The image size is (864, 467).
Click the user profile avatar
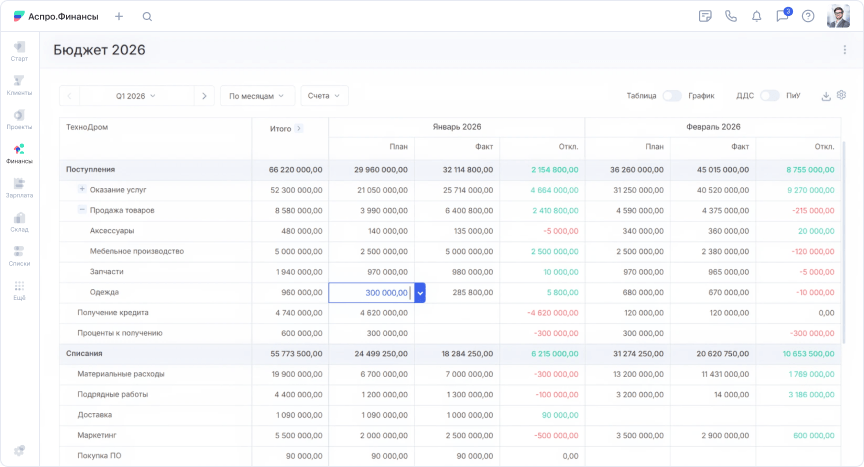click(838, 17)
